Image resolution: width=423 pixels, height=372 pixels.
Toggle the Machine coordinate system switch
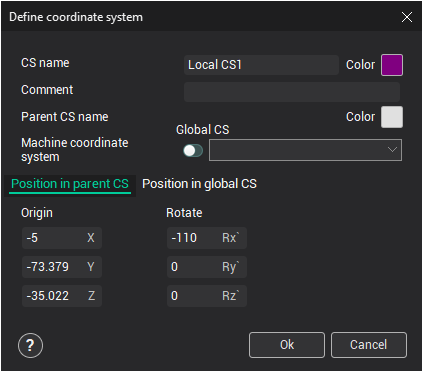(193, 151)
